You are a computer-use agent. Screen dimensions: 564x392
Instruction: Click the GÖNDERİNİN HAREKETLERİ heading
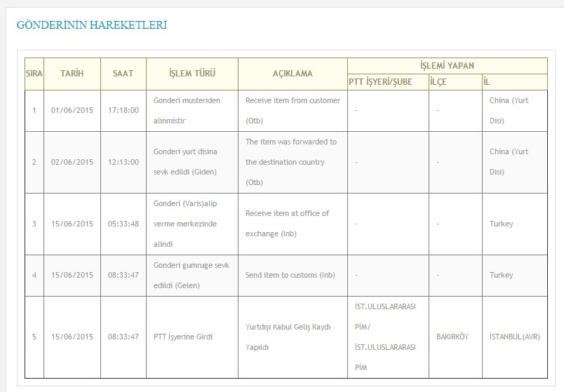pos(92,25)
